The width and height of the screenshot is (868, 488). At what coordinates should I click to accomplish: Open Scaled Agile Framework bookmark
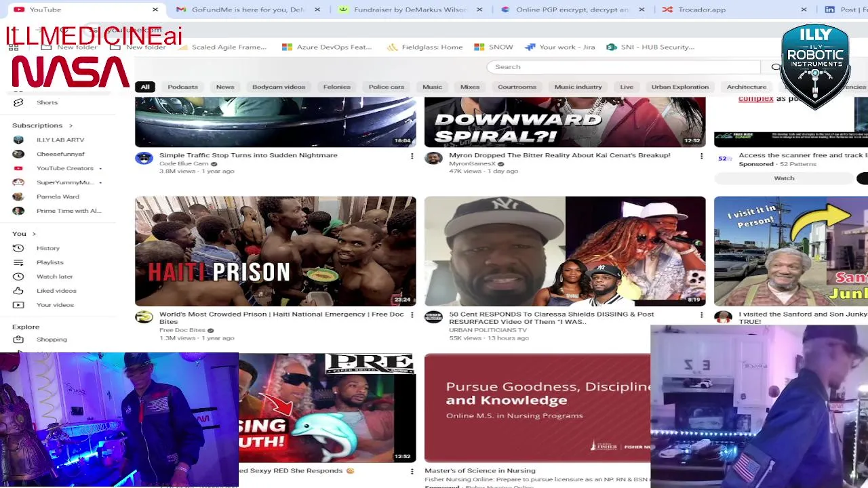[222, 47]
